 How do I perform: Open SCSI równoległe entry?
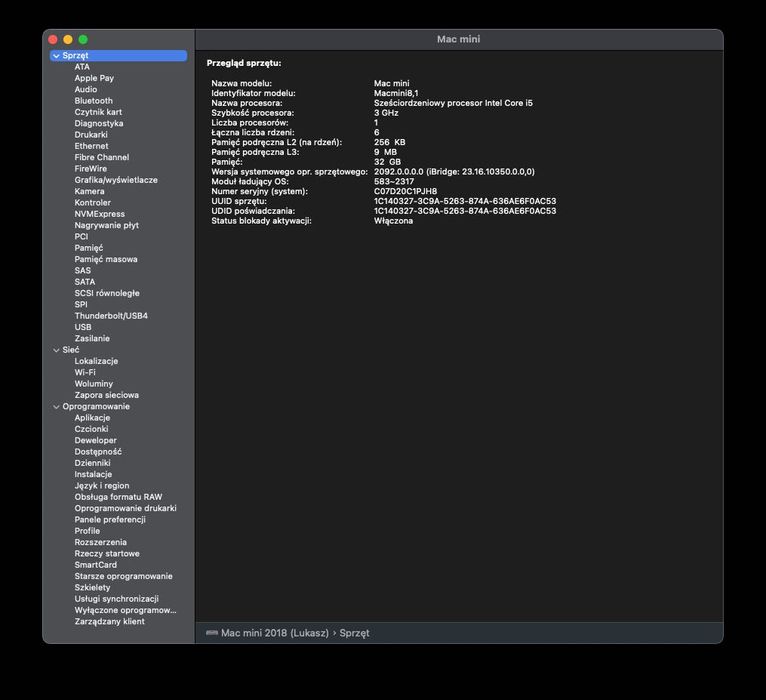[x=107, y=293]
